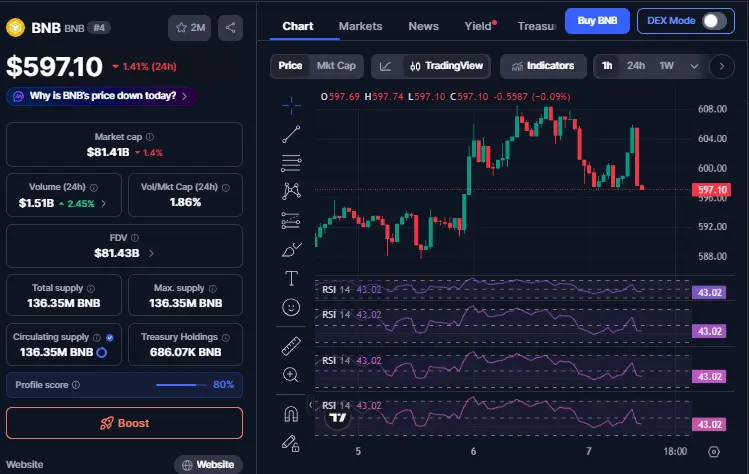Open the Yield tab
The image size is (749, 474).
coord(479,26)
